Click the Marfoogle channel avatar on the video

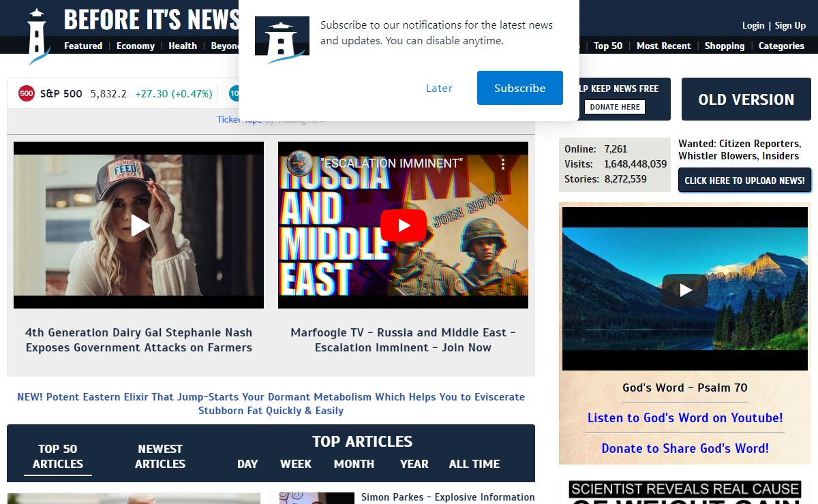[299, 163]
